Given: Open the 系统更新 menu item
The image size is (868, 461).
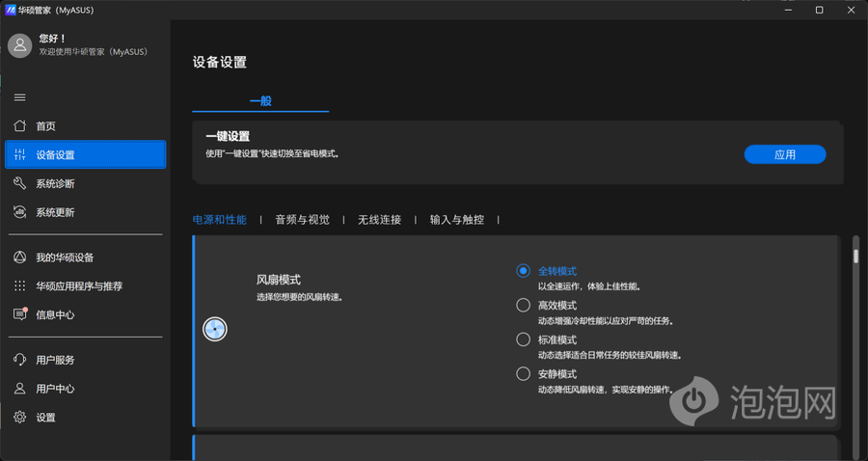Looking at the screenshot, I should pyautogui.click(x=85, y=212).
